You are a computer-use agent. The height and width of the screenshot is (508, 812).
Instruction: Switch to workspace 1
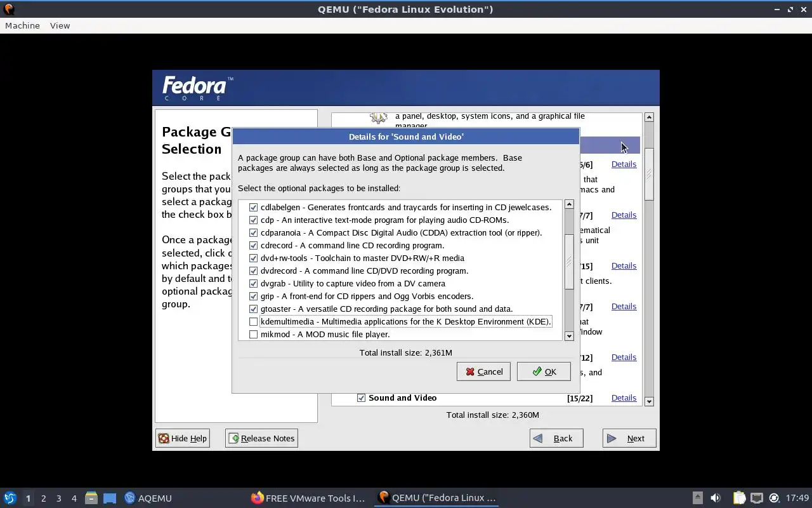(x=28, y=498)
